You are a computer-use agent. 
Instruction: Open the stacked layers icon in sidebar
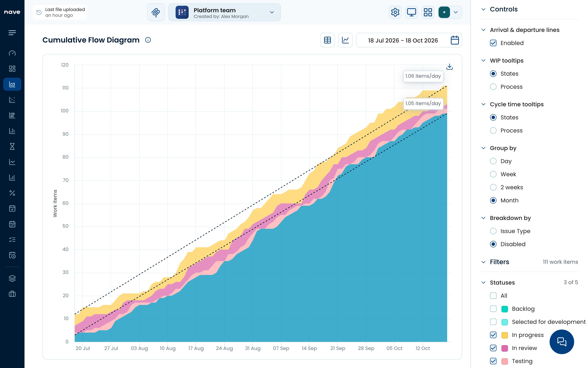(x=12, y=278)
